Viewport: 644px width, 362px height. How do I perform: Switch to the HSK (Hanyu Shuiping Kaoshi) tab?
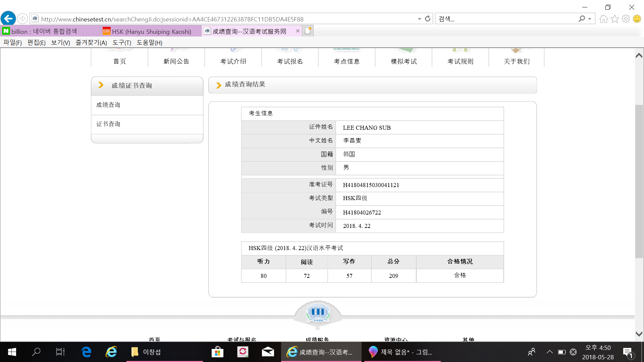(x=151, y=31)
